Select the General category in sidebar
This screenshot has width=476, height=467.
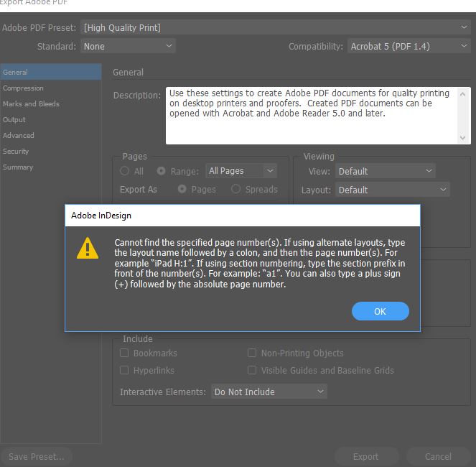[51, 72]
